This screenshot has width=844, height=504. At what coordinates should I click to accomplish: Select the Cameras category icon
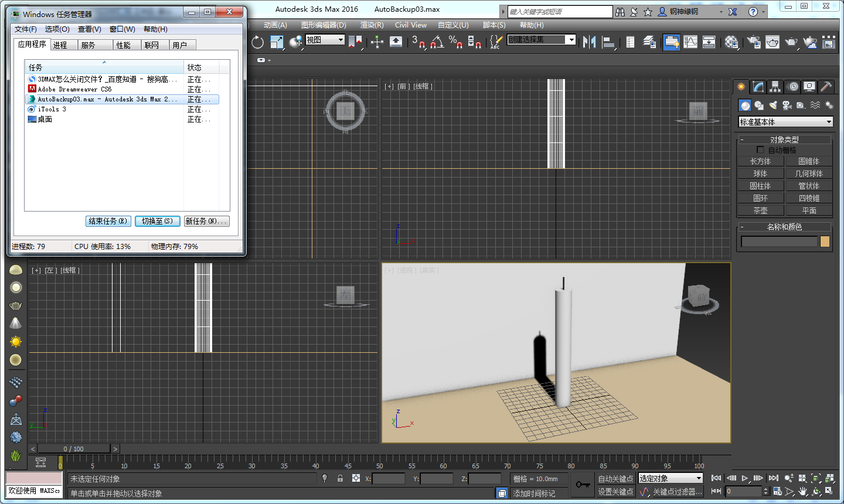(x=787, y=105)
